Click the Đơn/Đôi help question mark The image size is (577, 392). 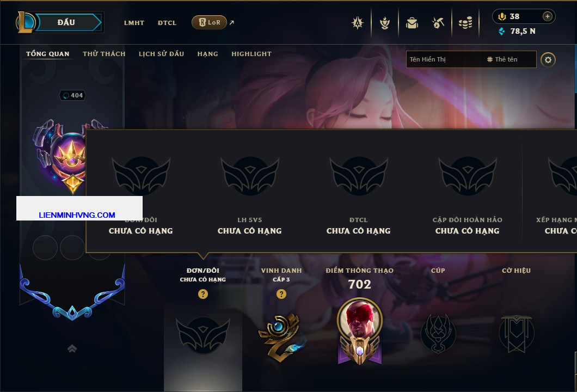coord(202,293)
